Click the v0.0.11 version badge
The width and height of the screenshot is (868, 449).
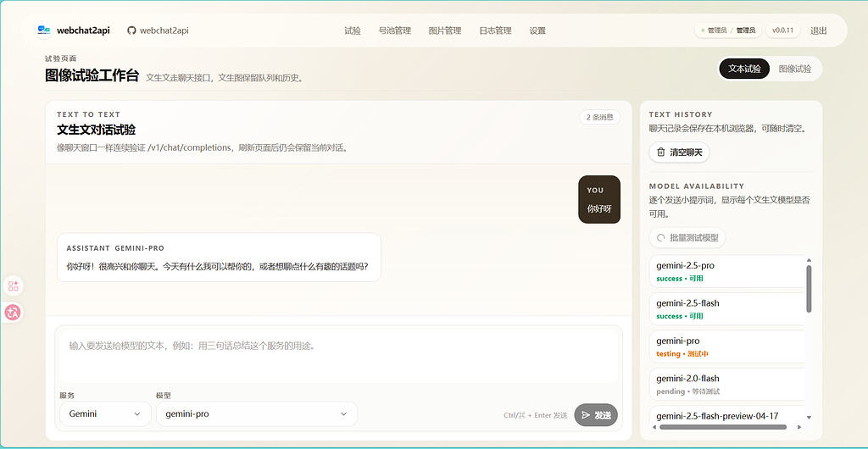[782, 30]
